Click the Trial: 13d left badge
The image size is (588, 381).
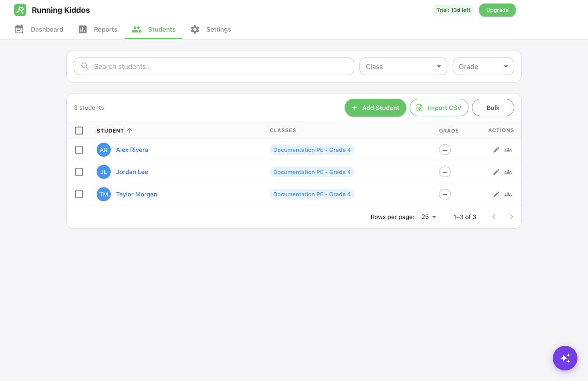pos(454,10)
